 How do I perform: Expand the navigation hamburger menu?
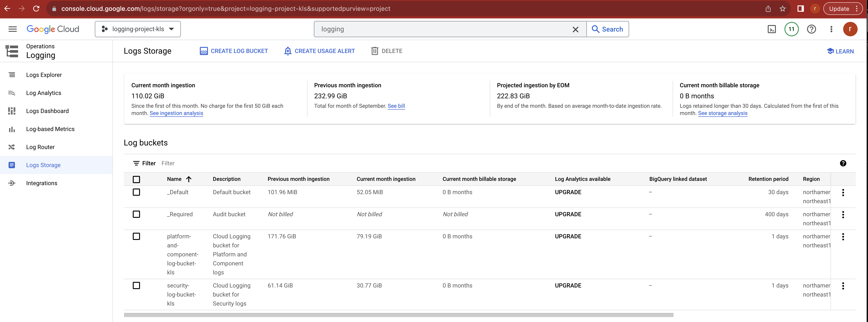click(12, 29)
